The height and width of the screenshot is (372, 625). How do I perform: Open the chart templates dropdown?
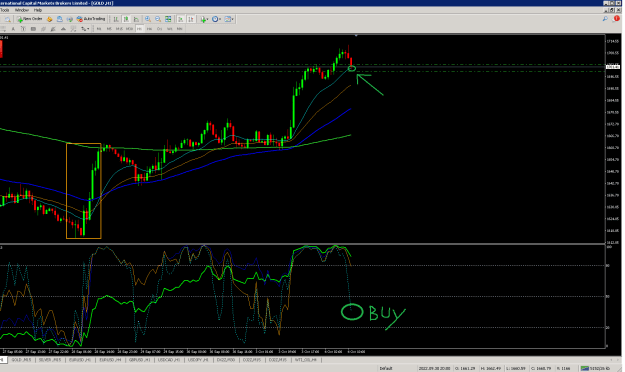229,19
